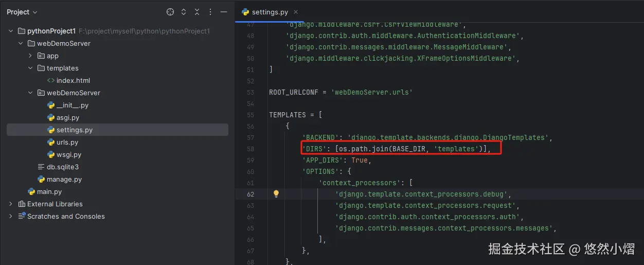Click the TEMPLATES variable name
This screenshot has height=265, width=644.
[x=288, y=115]
